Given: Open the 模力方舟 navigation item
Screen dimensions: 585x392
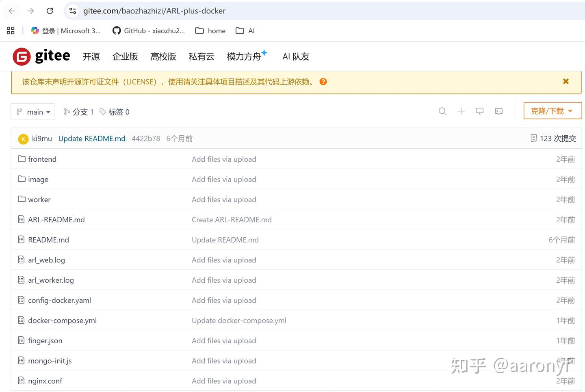Looking at the screenshot, I should (245, 56).
